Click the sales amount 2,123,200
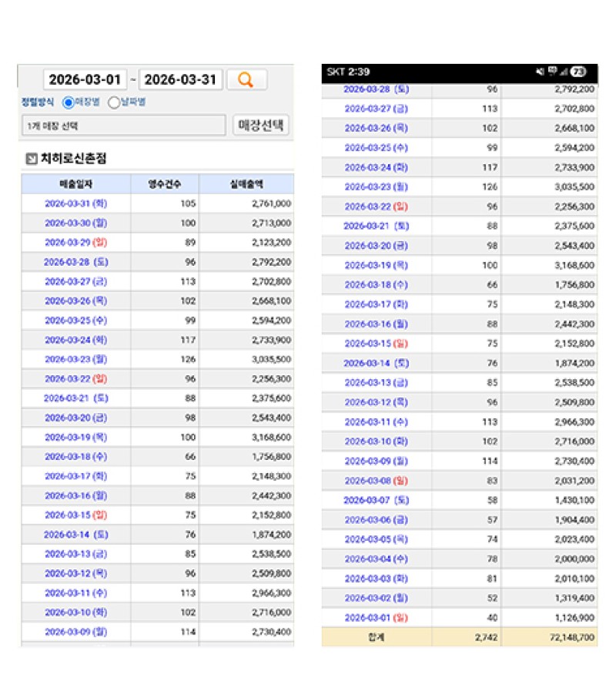The height and width of the screenshot is (688, 616). point(271,242)
